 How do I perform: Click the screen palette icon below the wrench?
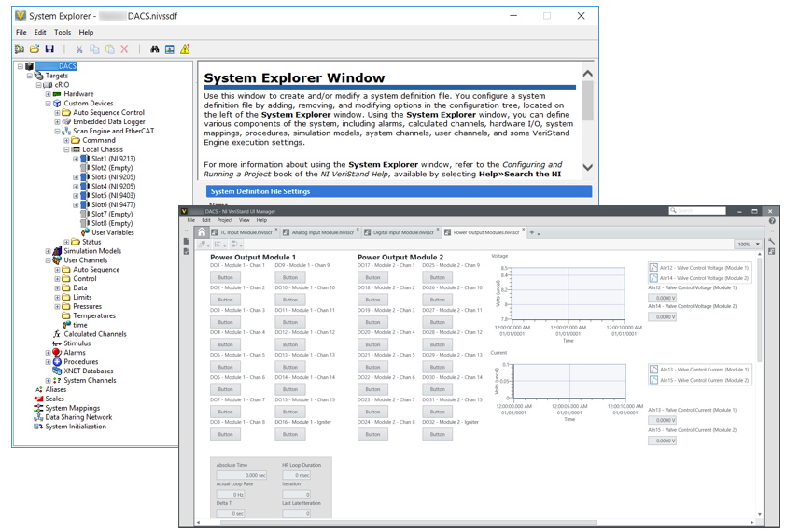tap(771, 252)
